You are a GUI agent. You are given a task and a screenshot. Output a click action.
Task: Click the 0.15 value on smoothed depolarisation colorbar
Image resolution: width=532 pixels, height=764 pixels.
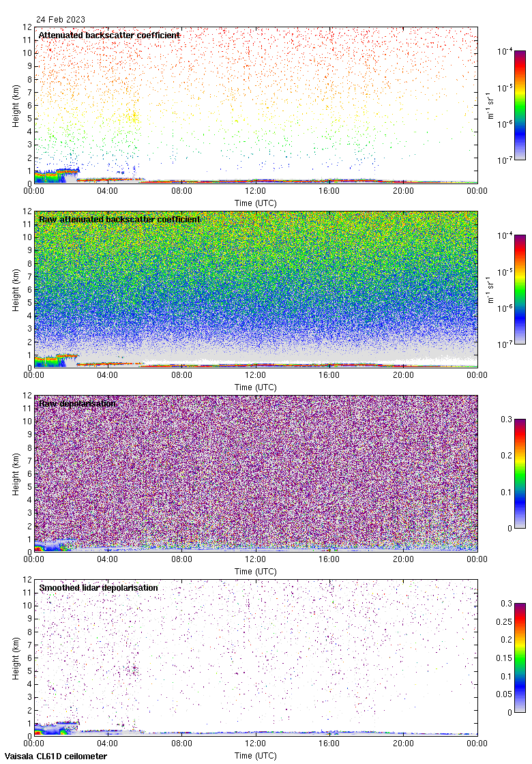(504, 658)
